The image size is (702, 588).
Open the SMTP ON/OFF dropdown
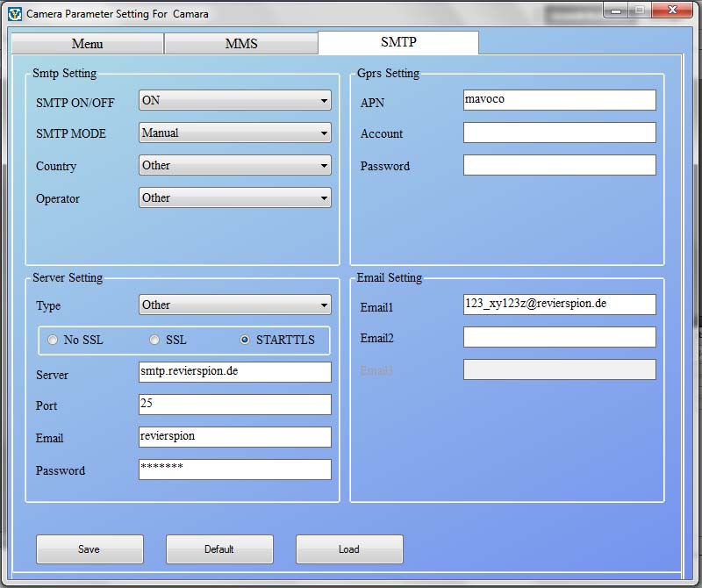coord(235,101)
